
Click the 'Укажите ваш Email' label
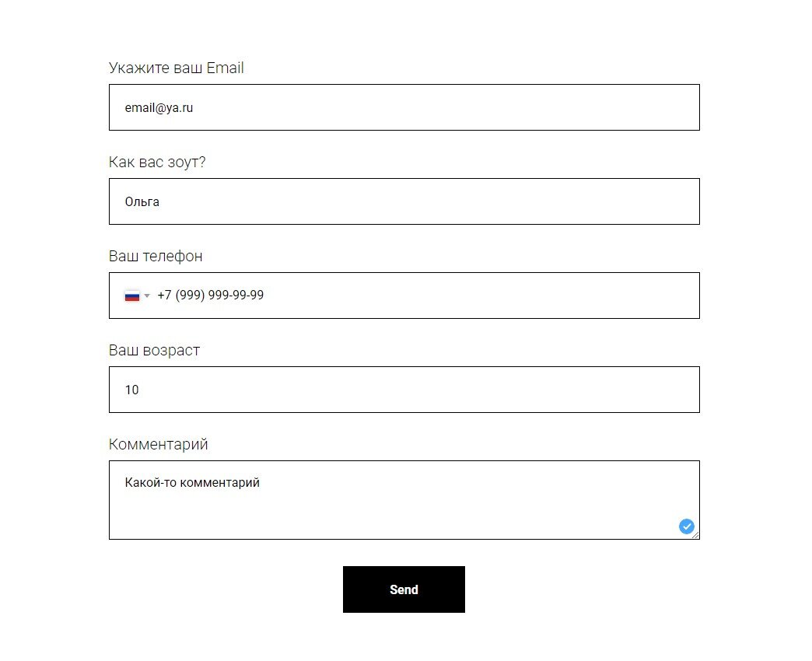click(176, 68)
